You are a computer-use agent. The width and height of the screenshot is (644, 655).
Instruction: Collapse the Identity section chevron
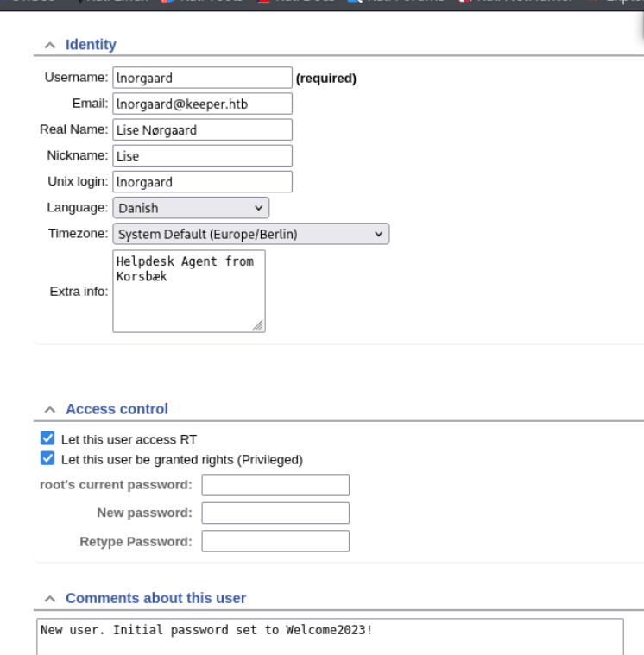tap(49, 45)
